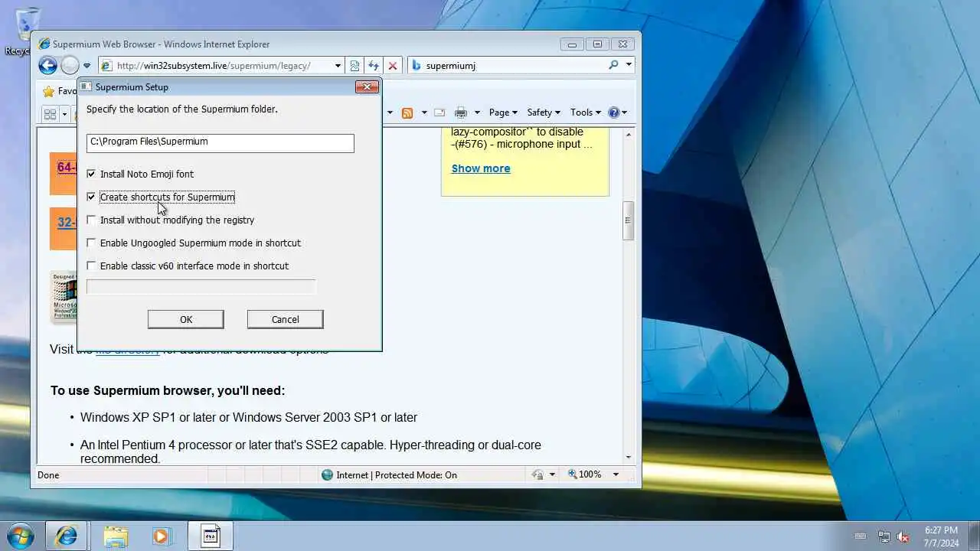Screen dimensions: 980x551
Task: Open the Help question mark menu
Action: point(617,112)
